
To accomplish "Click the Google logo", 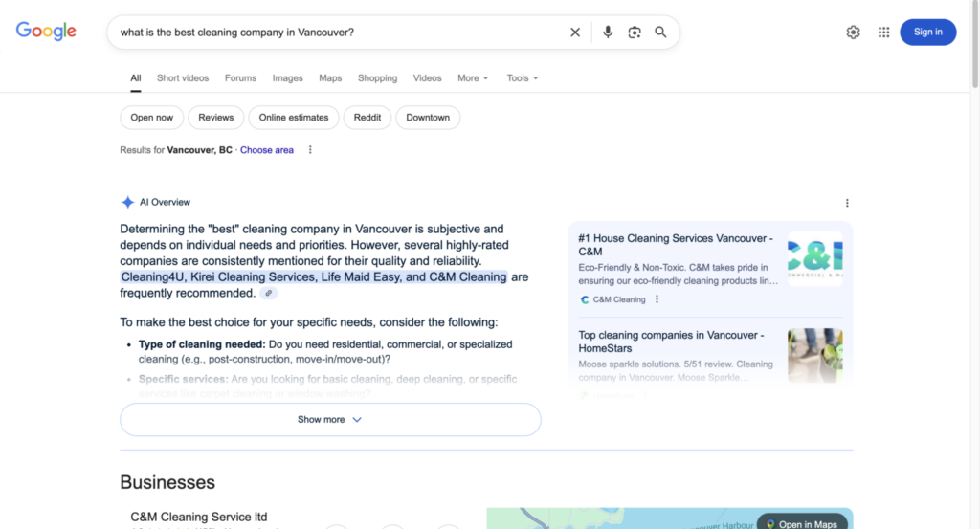I will pos(46,32).
